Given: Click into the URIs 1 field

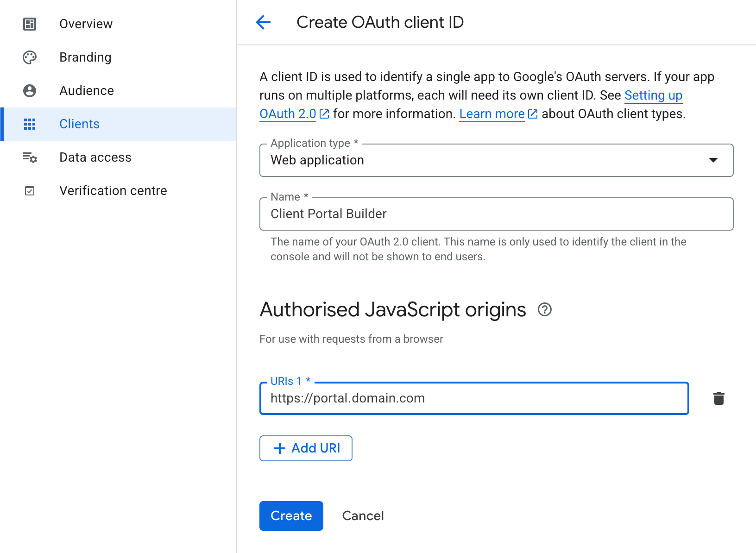Looking at the screenshot, I should [x=474, y=398].
